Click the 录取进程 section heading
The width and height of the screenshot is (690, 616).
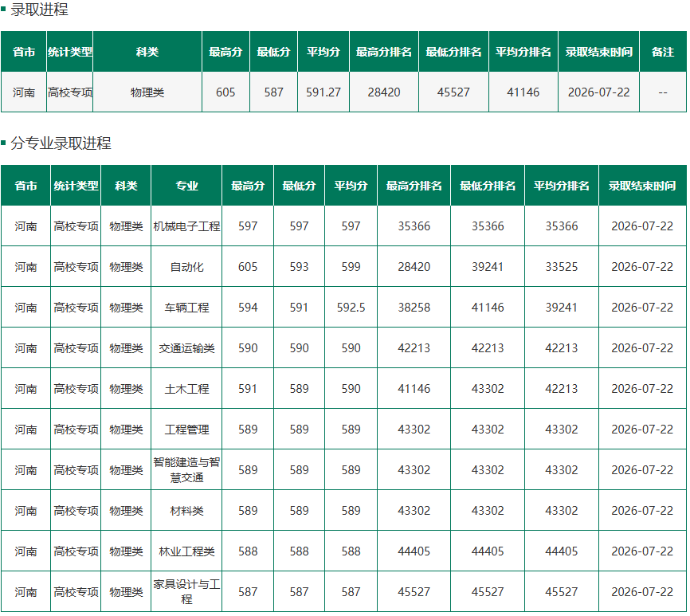click(39, 10)
